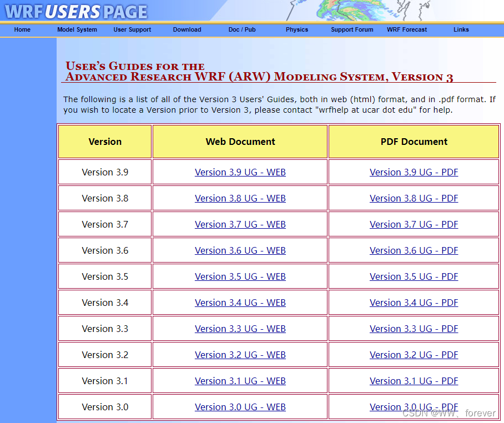
Task: Open Doc / Pub menu
Action: pos(242,29)
